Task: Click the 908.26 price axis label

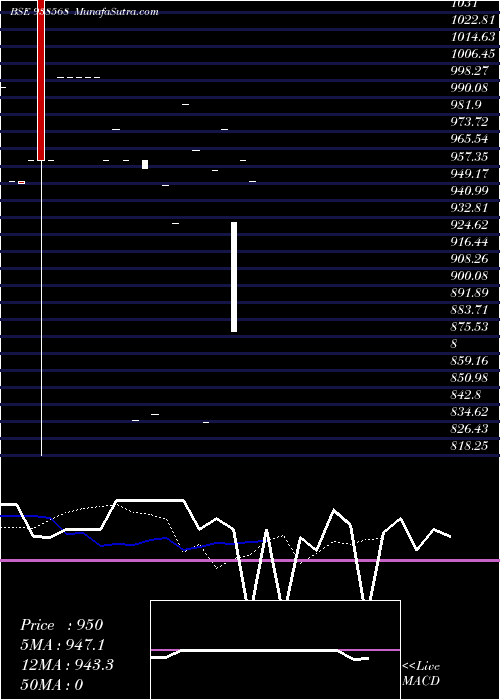Action: coord(470,258)
